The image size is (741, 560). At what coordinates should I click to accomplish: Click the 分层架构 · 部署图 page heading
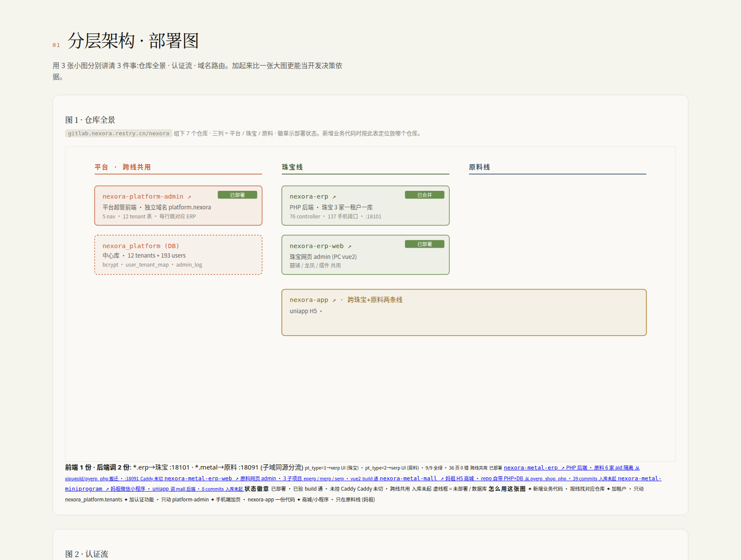tap(133, 41)
